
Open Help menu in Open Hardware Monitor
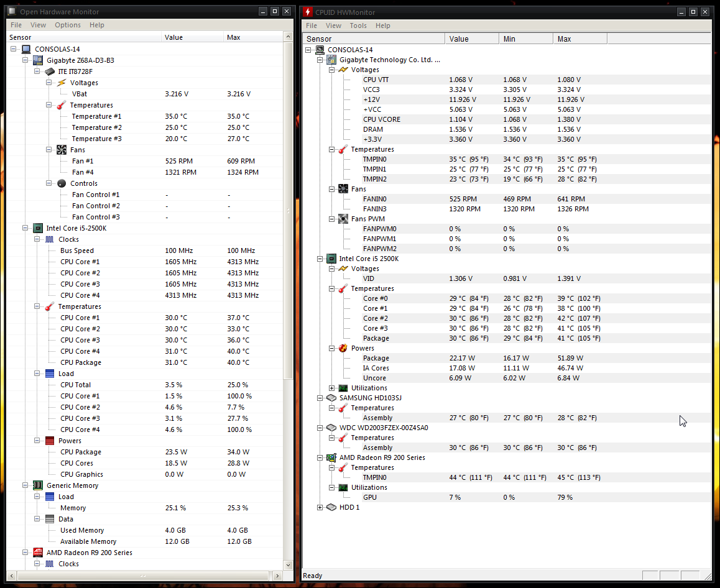[97, 25]
